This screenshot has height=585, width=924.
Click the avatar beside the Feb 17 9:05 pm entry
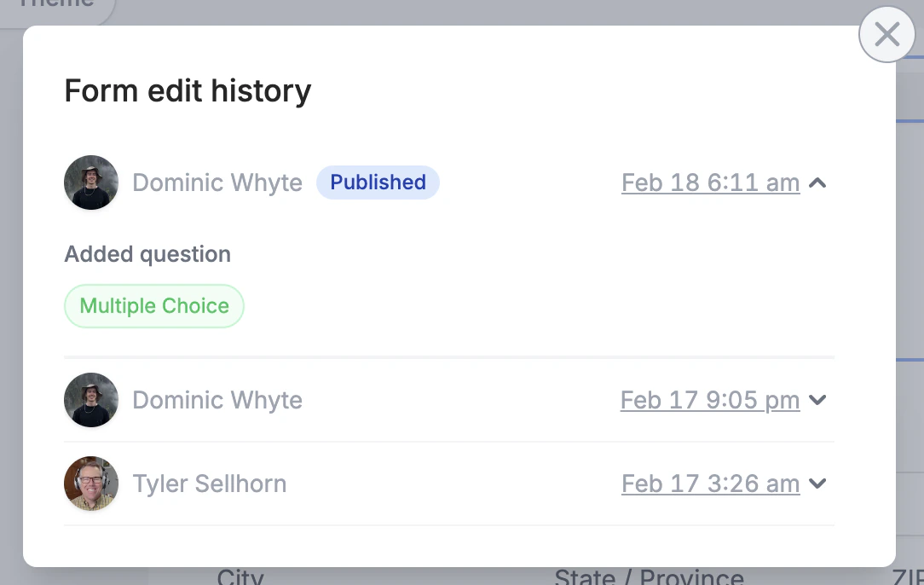pos(90,400)
